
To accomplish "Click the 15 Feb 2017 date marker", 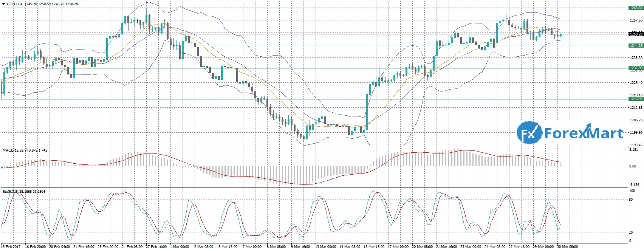I will (11, 247).
